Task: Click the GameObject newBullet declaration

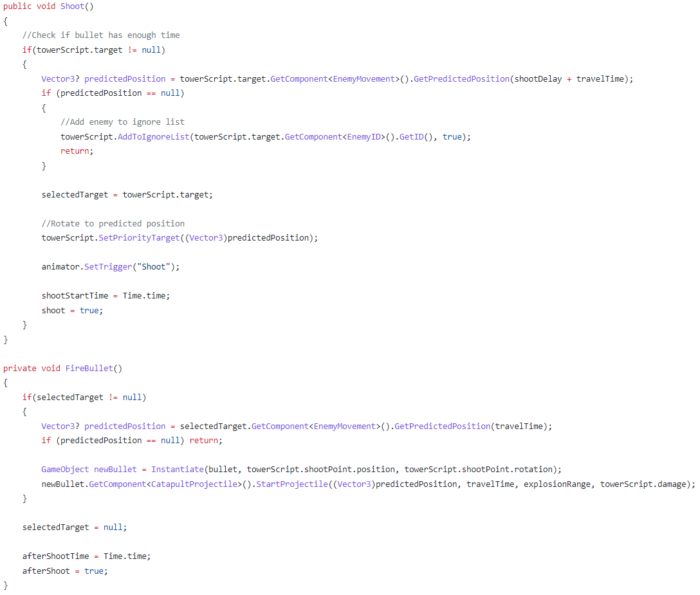Action: coord(64,469)
